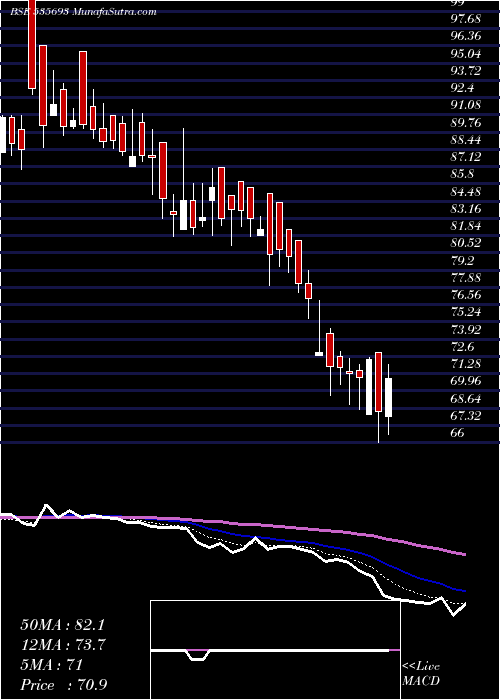Select the 92.4 price axis label

click(462, 88)
